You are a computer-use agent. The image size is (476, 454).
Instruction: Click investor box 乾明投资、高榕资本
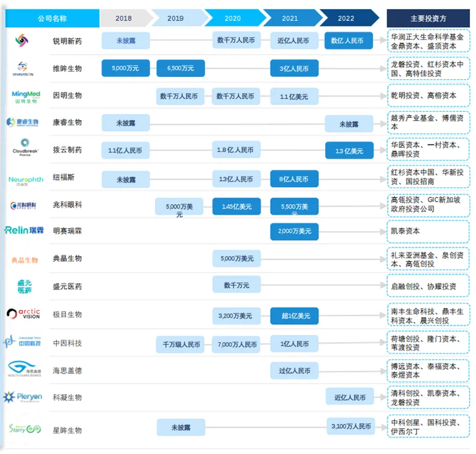[x=429, y=96]
